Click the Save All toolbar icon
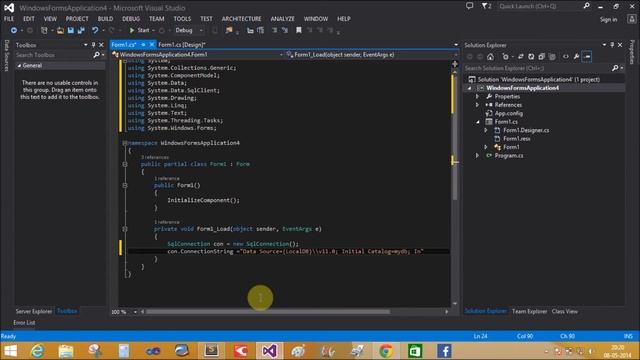Image resolution: width=640 pixels, height=360 pixels. tap(81, 30)
